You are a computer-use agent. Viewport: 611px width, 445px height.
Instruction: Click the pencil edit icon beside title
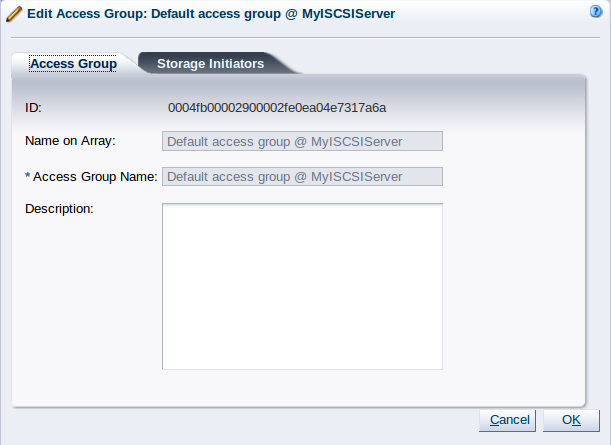[14, 14]
